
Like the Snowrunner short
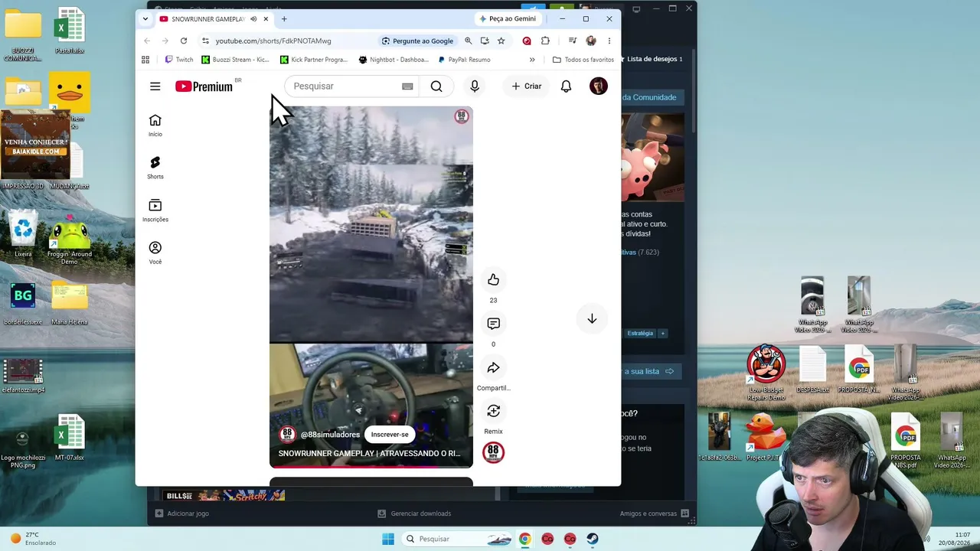pos(493,280)
